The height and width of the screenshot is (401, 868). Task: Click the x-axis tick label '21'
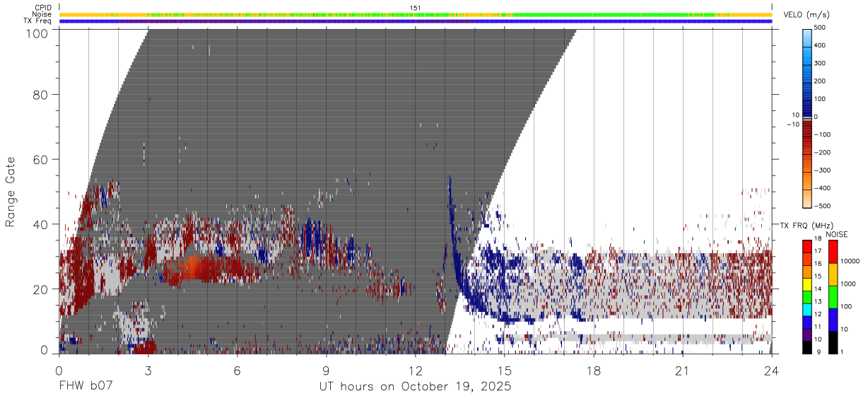pos(683,371)
